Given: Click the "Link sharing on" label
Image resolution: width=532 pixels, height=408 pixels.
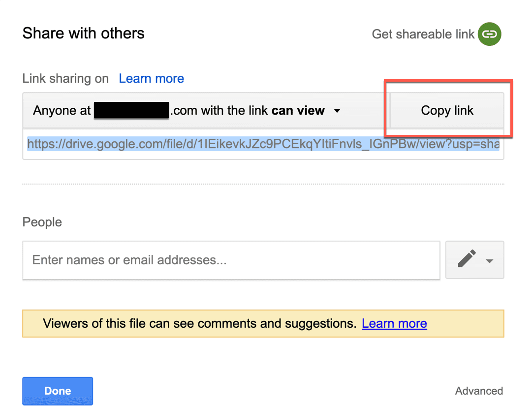Looking at the screenshot, I should [65, 79].
